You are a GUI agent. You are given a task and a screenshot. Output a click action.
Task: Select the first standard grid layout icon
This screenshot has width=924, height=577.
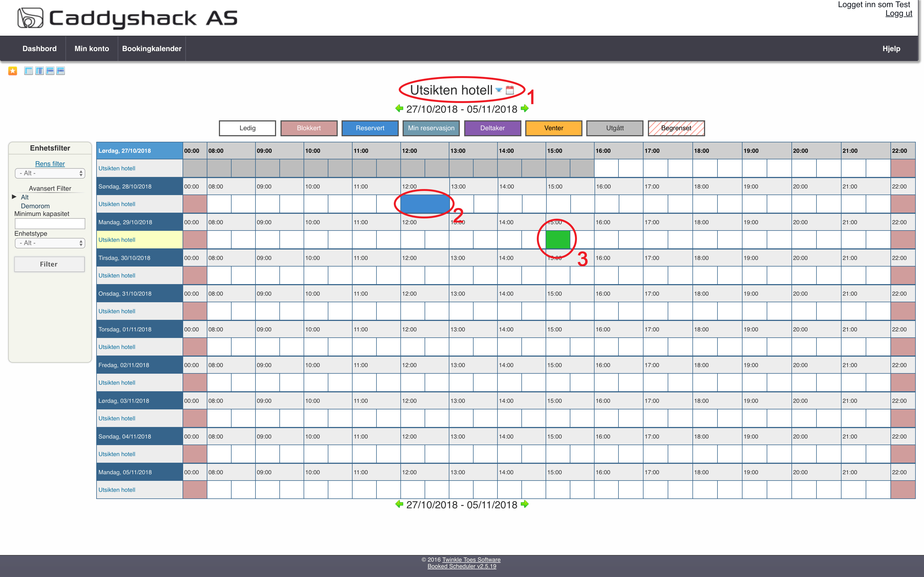tap(29, 71)
